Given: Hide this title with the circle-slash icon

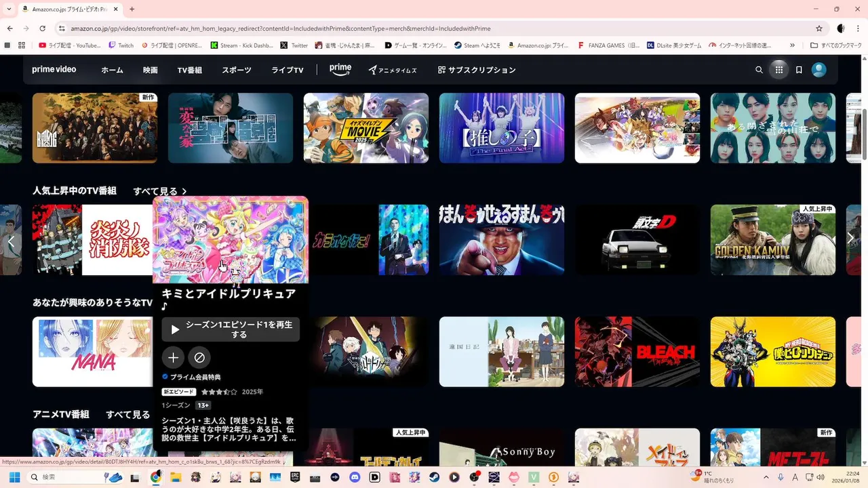Looking at the screenshot, I should (x=199, y=357).
